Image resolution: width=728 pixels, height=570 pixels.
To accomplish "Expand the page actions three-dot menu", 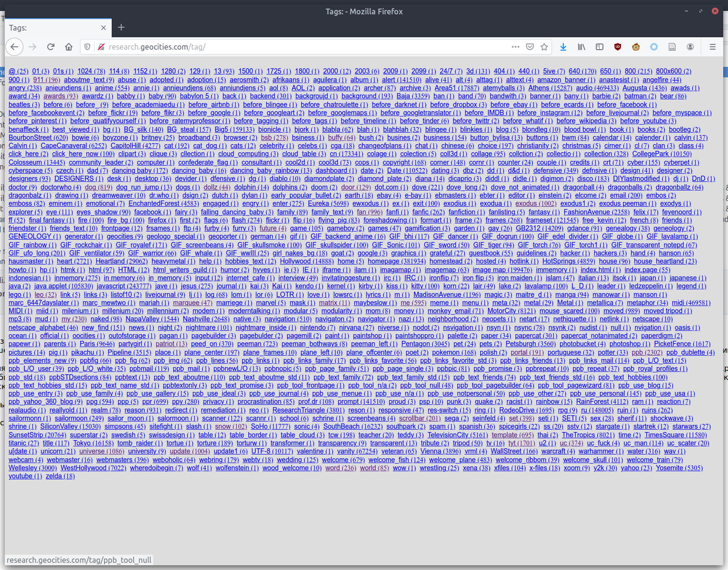I will pyautogui.click(x=516, y=47).
